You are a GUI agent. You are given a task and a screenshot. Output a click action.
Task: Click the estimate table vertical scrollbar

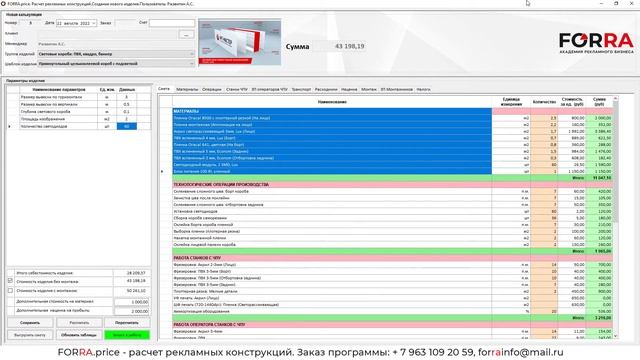pos(616,163)
